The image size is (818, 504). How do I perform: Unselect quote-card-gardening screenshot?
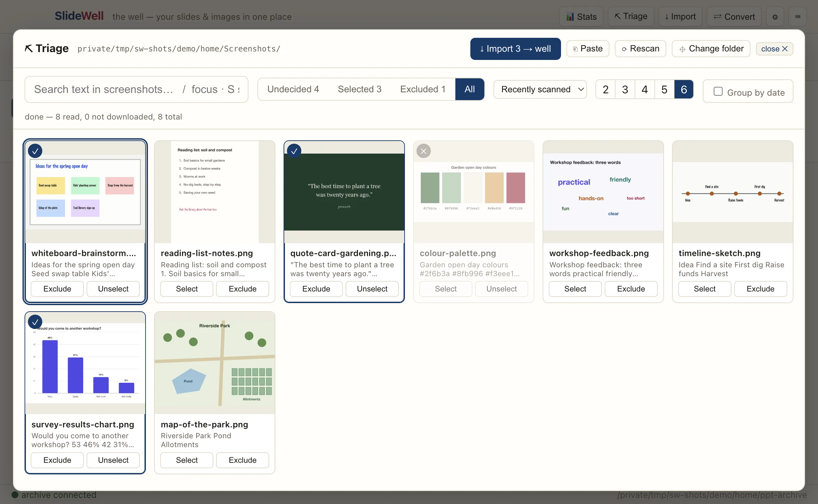[372, 289]
